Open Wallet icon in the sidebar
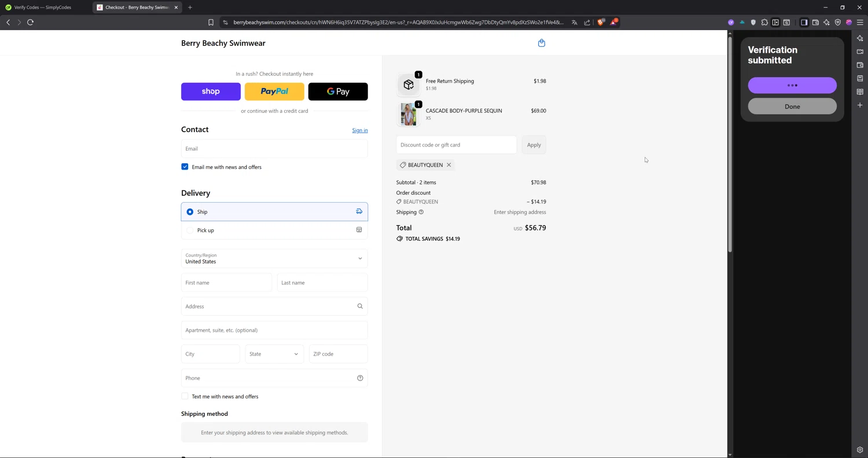Viewport: 868px width, 458px height. pos(860,65)
